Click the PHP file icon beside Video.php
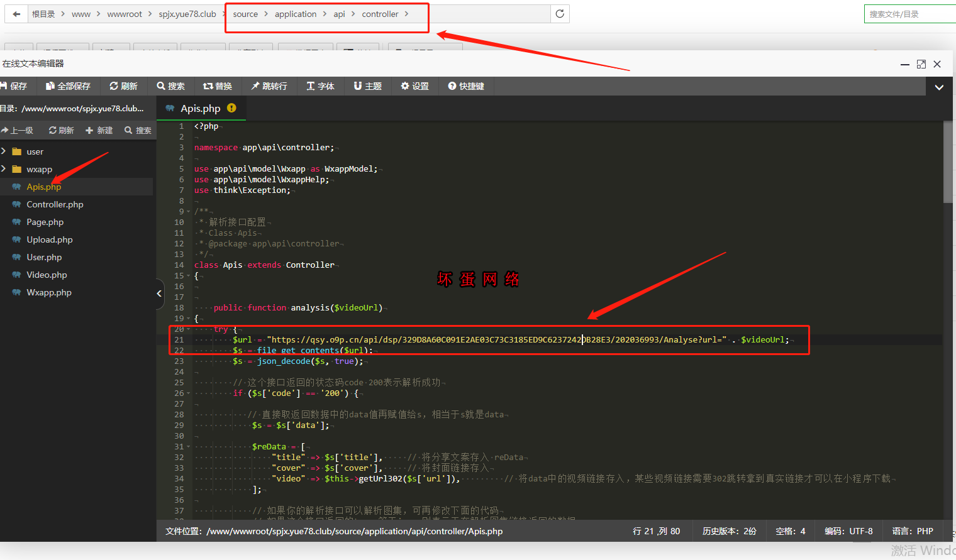Image resolution: width=956 pixels, height=560 pixels. (x=17, y=275)
